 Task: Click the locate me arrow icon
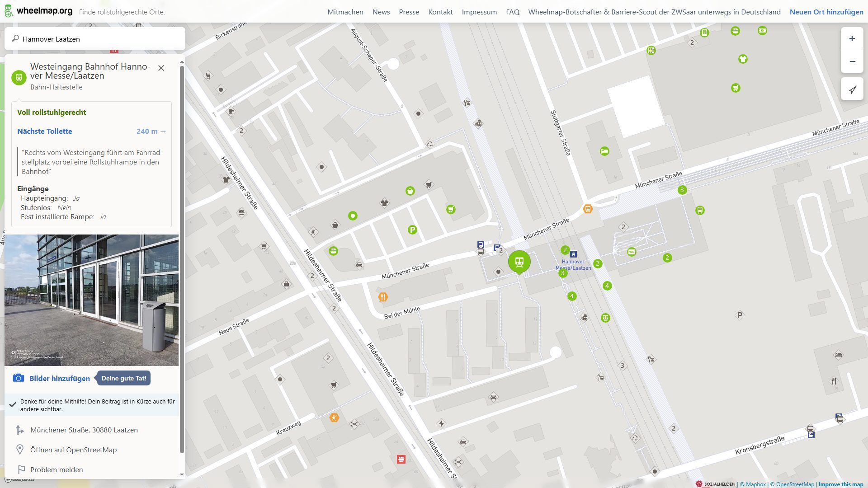coord(852,89)
